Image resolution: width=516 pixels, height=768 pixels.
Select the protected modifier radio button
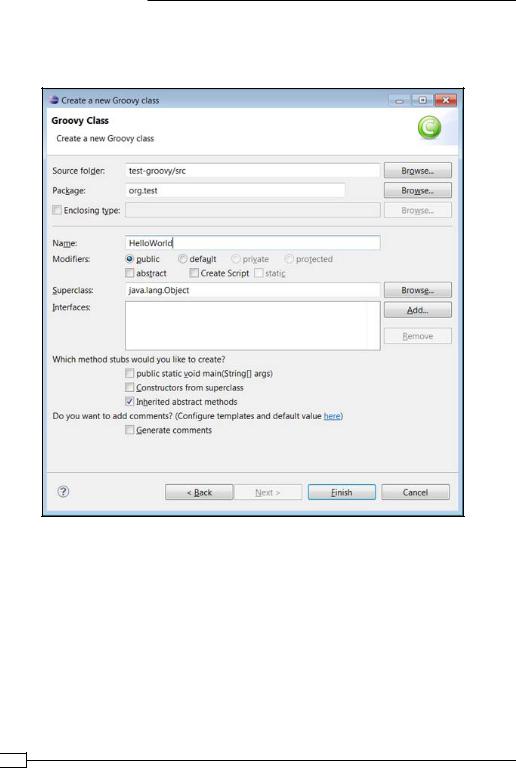point(289,259)
